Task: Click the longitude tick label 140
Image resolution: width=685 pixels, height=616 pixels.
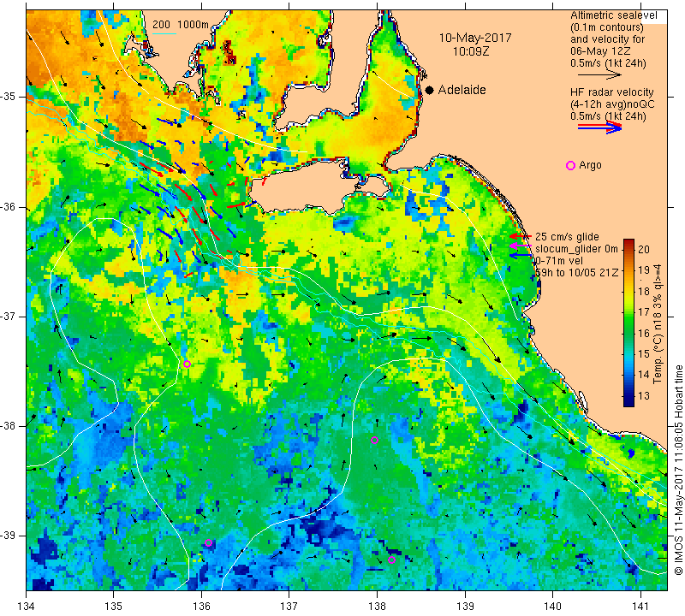Action: click(552, 607)
